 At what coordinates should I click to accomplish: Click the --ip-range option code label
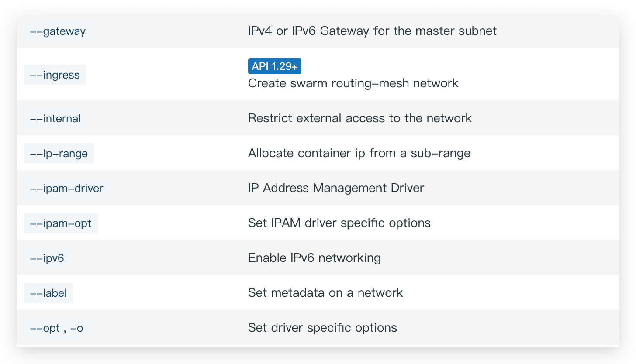tap(59, 154)
